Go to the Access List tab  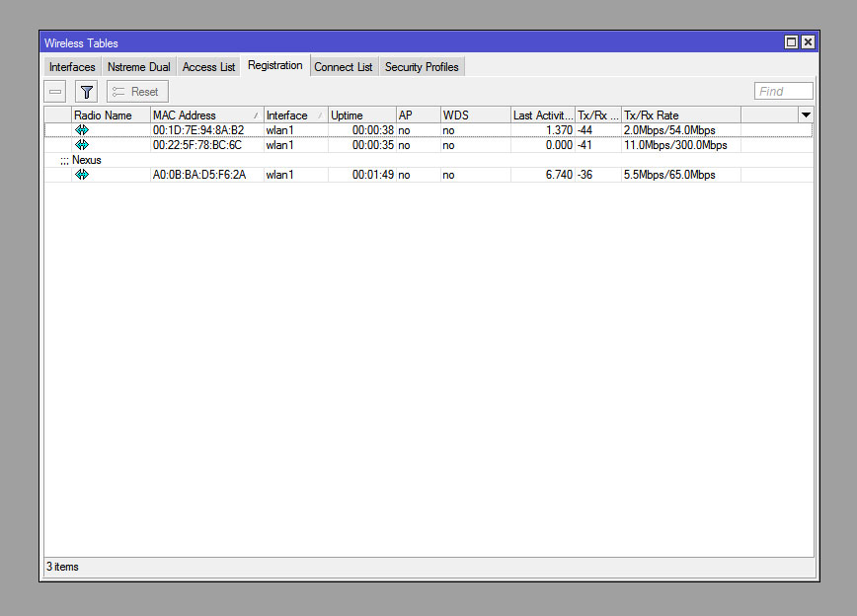[208, 67]
